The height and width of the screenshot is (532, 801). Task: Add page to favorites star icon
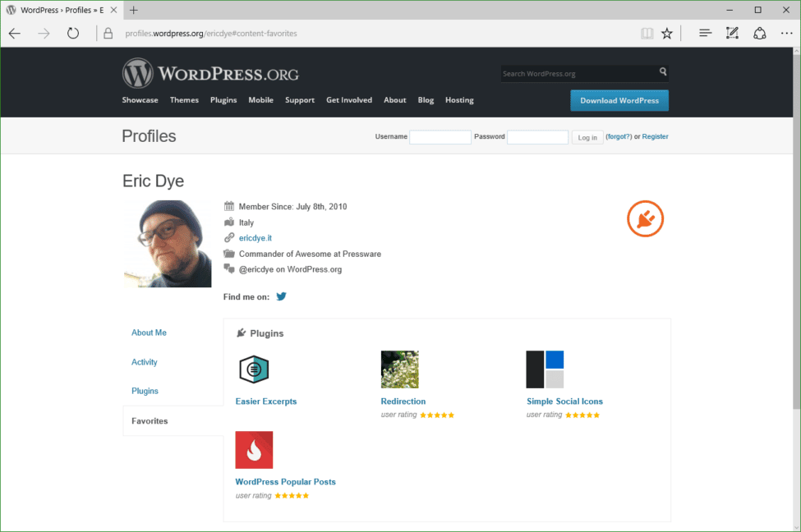[x=666, y=34]
